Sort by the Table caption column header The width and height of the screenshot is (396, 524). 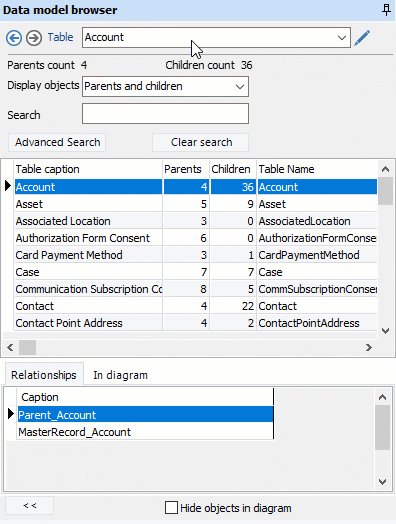(88, 169)
